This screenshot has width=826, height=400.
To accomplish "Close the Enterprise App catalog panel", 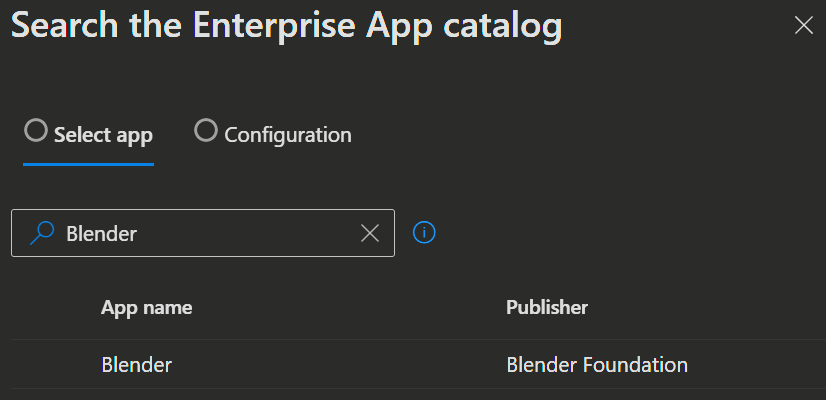I will coord(804,25).
